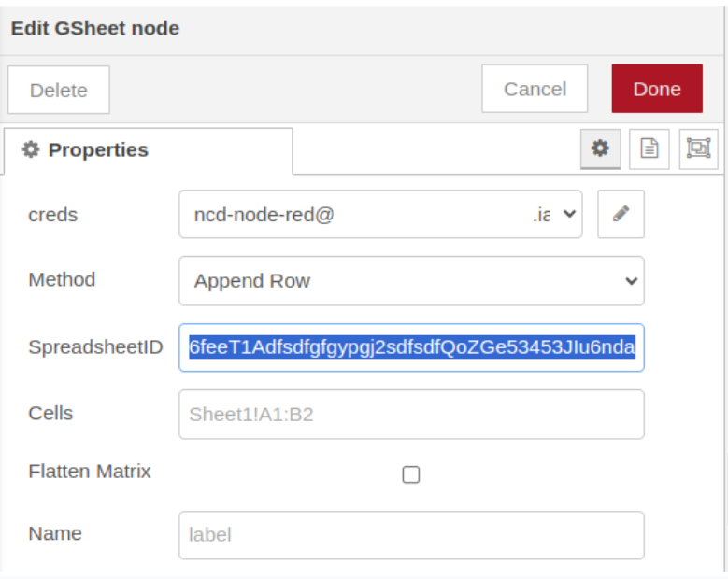Click the Method label text
The width and height of the screenshot is (728, 579).
pos(62,280)
